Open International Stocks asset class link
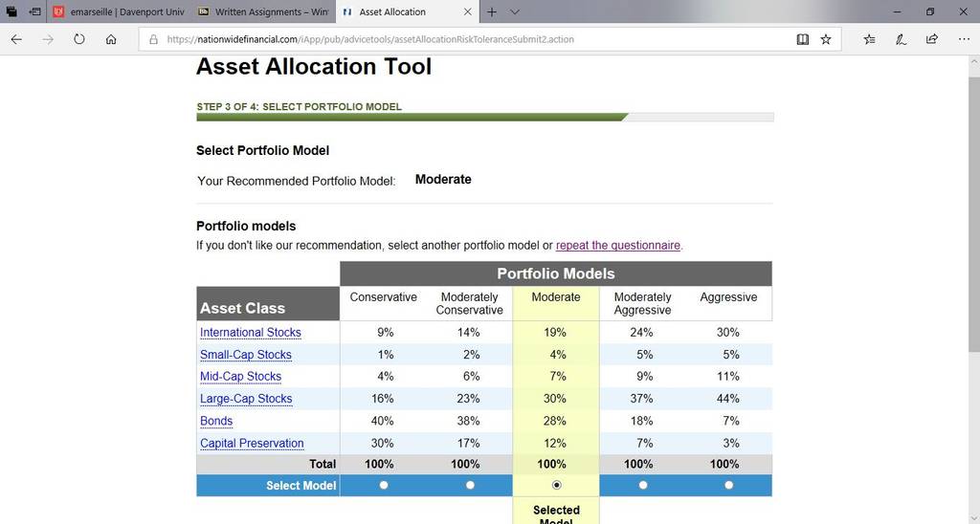The height and width of the screenshot is (524, 980). pos(251,333)
